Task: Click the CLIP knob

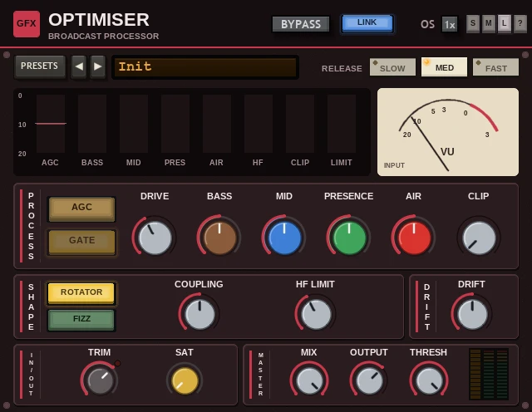Action: [479, 238]
